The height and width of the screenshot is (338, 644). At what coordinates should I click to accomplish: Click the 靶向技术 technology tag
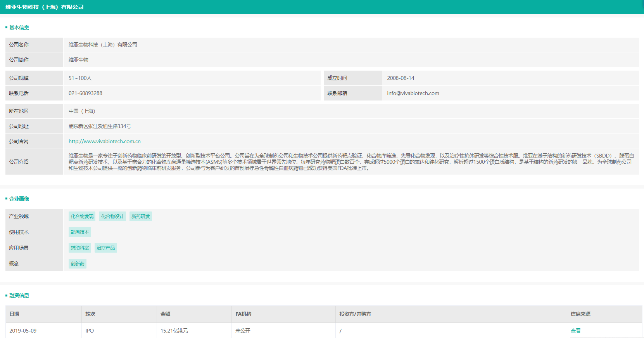[79, 232]
